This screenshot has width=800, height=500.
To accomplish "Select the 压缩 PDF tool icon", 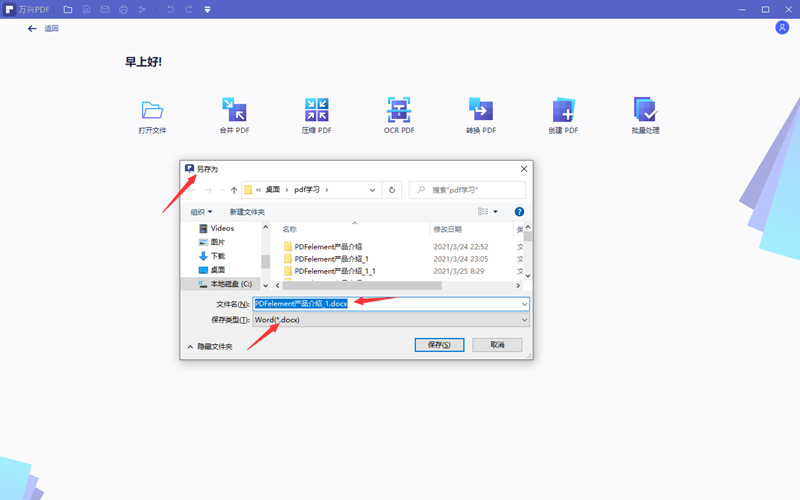I will click(316, 110).
